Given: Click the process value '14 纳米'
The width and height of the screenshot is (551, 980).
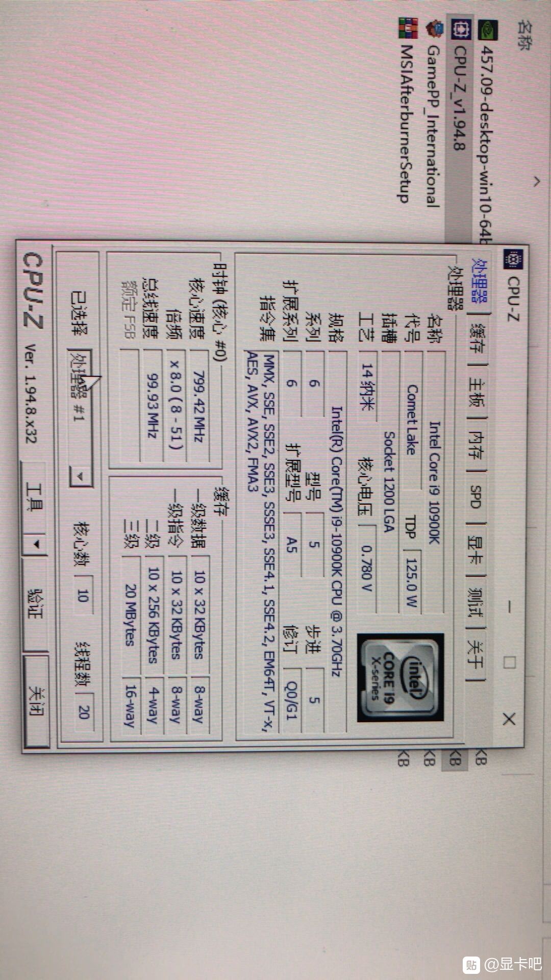Looking at the screenshot, I should (367, 386).
